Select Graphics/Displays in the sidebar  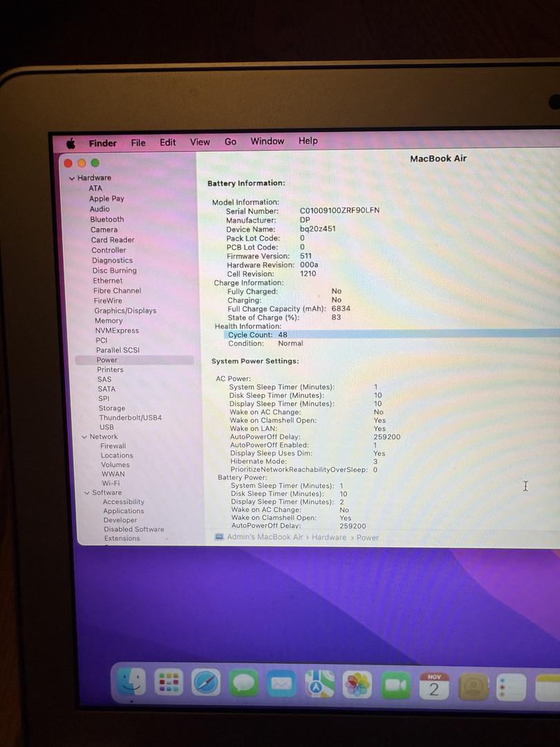(x=125, y=311)
